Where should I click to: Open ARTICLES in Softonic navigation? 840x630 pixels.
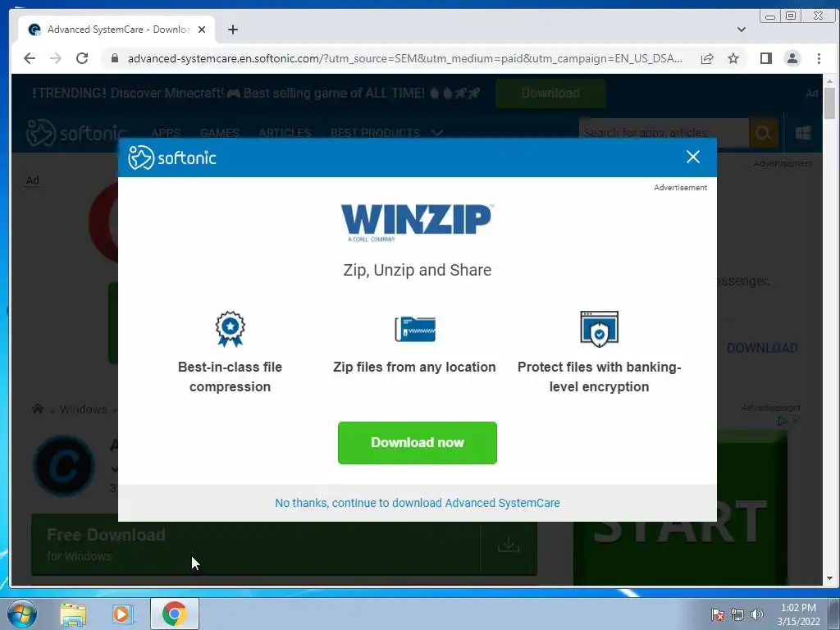pos(285,133)
